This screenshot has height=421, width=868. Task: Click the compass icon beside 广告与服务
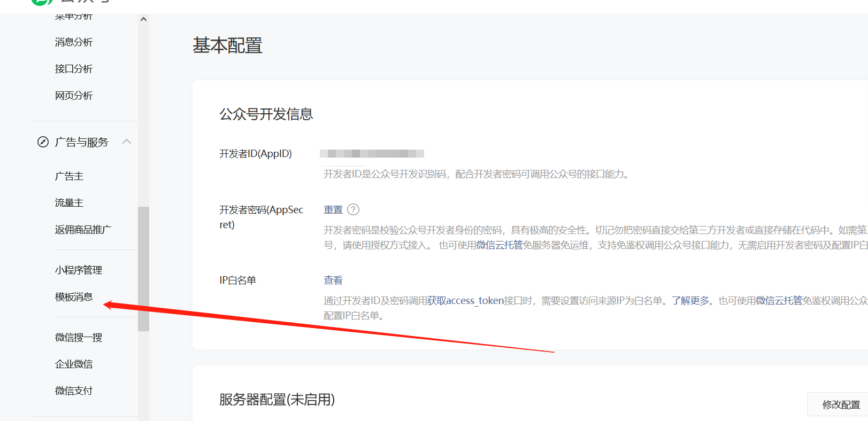(43, 142)
